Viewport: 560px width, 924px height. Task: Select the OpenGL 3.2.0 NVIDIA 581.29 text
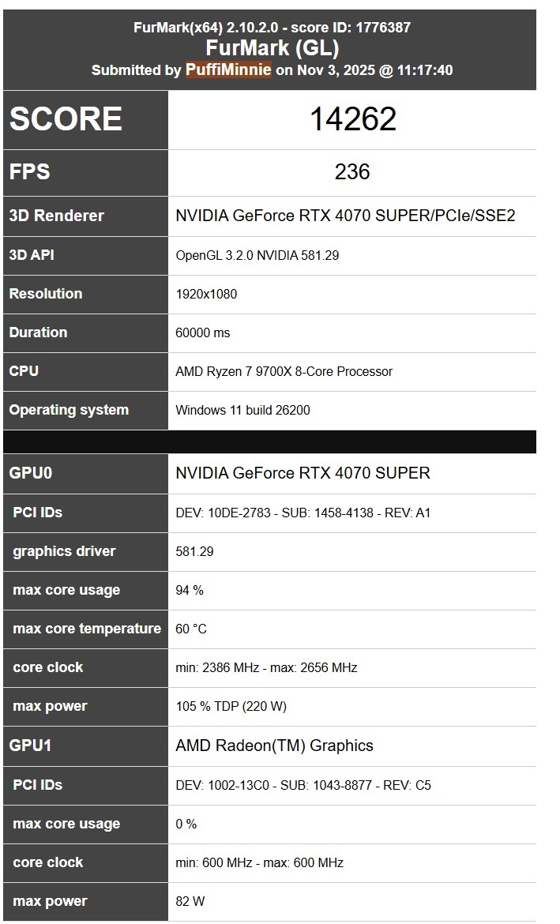(x=257, y=256)
